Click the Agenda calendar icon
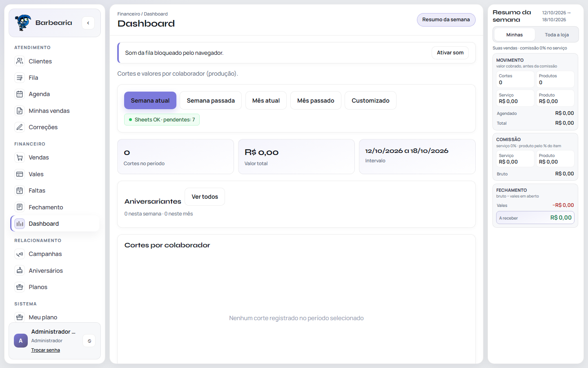This screenshot has width=588, height=368. tap(20, 94)
